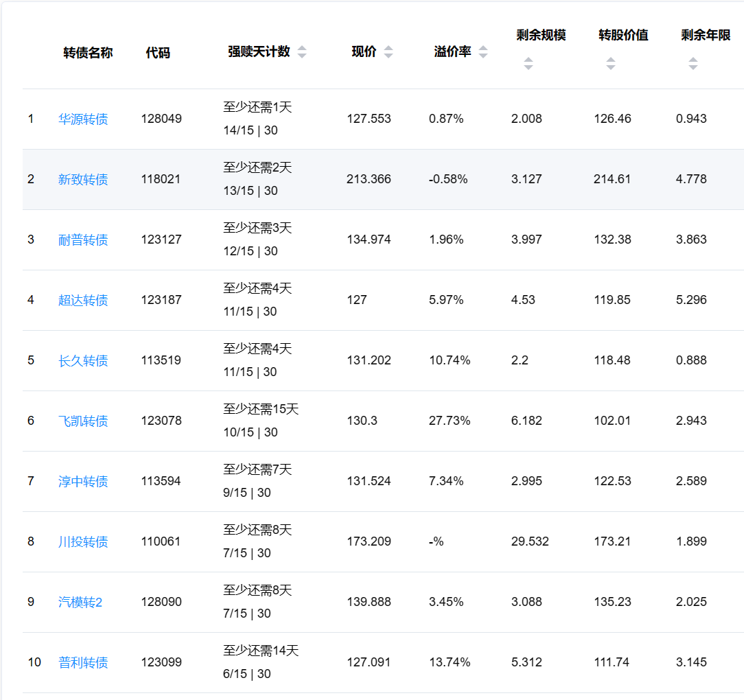Click sort icon under 剩余规模 header

[528, 64]
